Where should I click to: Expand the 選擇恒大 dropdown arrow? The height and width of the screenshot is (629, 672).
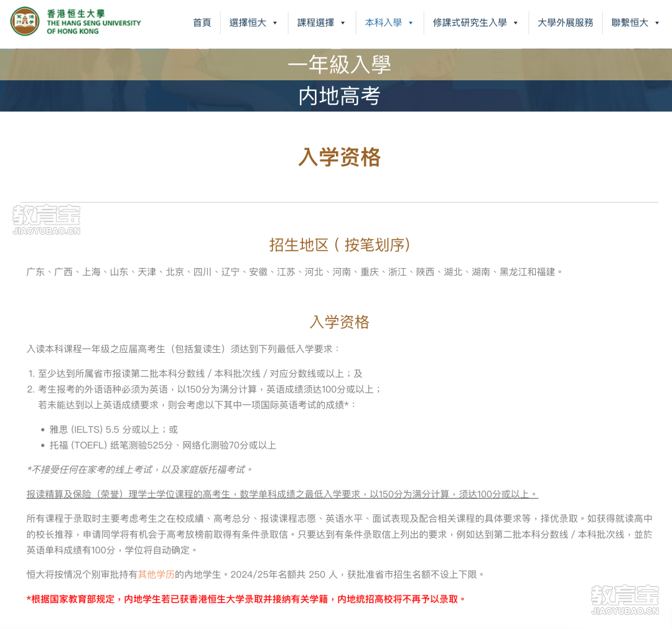275,23
